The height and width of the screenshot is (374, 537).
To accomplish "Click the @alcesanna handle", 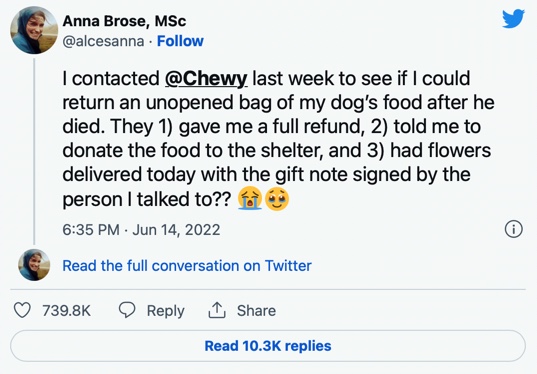I will [103, 41].
